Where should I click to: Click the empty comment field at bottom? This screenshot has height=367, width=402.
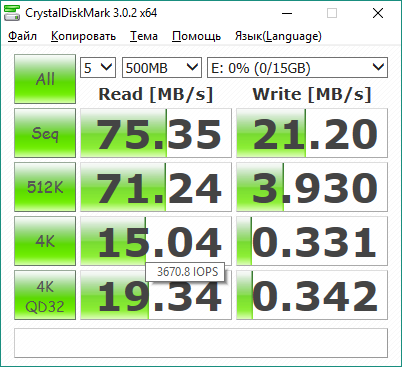[x=201, y=343]
